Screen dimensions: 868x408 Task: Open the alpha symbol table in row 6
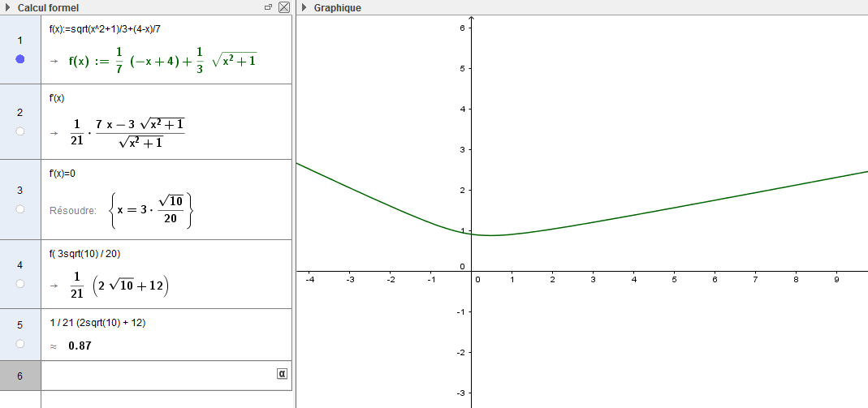[282, 374]
